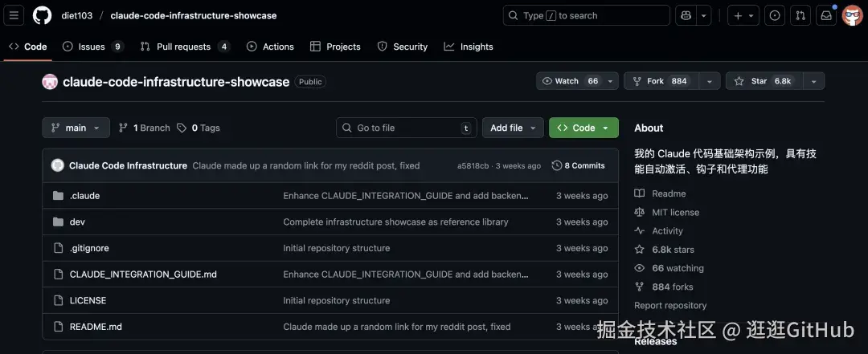The height and width of the screenshot is (354, 868).
Task: Open the Add file dropdown
Action: pos(513,128)
